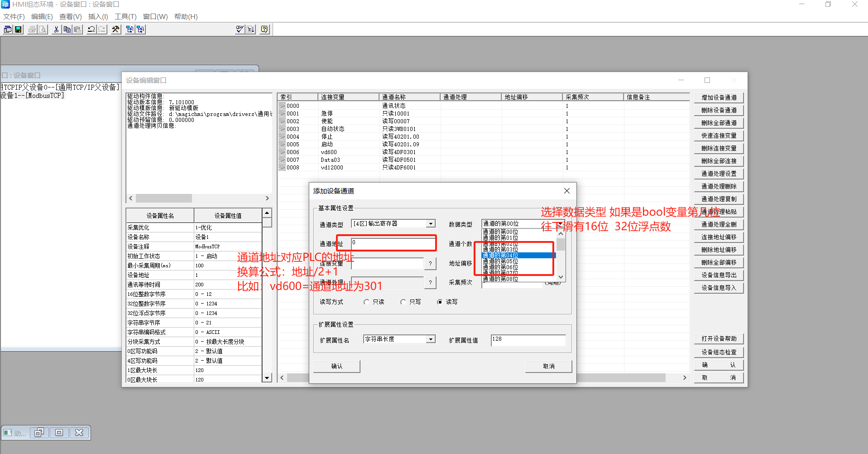Click the help question-mark toolbar icon
The image size is (868, 454).
265,29
